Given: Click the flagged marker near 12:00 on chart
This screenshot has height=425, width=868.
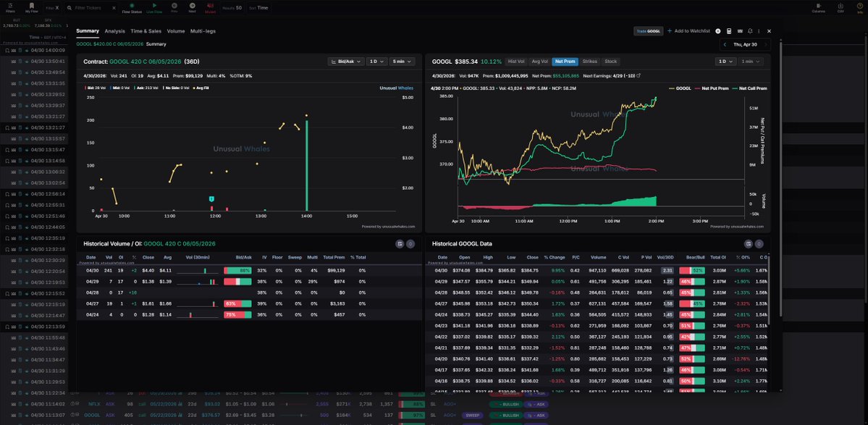Looking at the screenshot, I should pyautogui.click(x=211, y=198).
